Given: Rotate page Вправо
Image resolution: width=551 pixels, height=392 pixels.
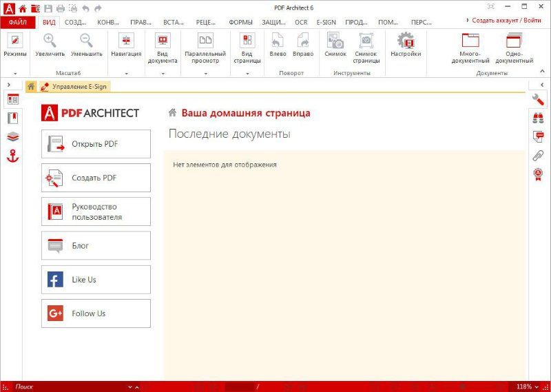Looking at the screenshot, I should [303, 45].
